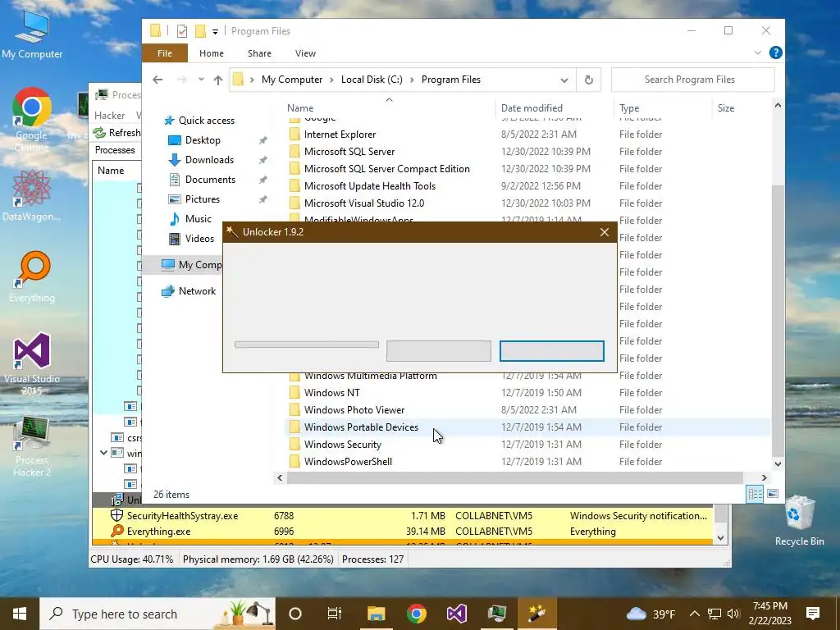The width and height of the screenshot is (840, 630).
Task: Click the Process Hacker taskbar icon
Action: click(x=496, y=614)
